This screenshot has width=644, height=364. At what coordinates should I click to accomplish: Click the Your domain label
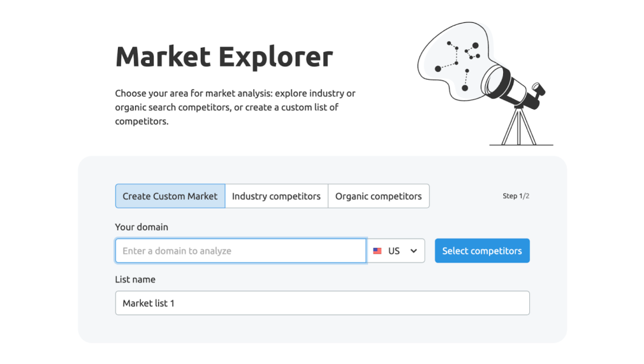pyautogui.click(x=142, y=227)
